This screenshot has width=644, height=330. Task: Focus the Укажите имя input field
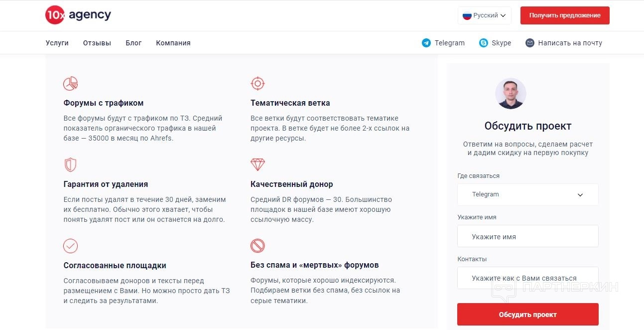tap(527, 237)
